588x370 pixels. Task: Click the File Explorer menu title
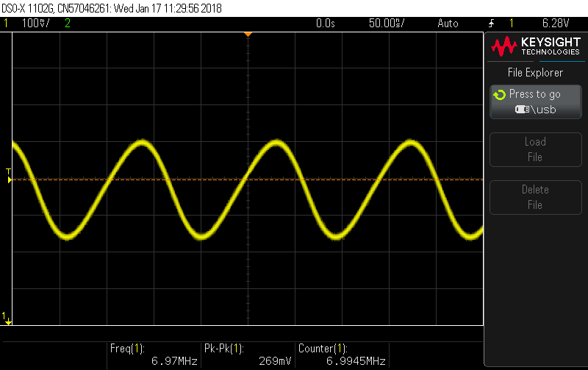535,73
